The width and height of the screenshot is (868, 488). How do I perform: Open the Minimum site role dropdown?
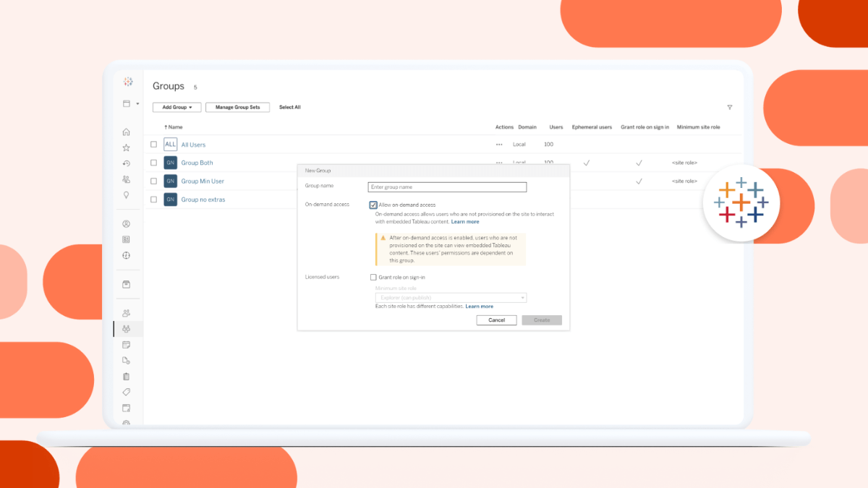tap(450, 297)
